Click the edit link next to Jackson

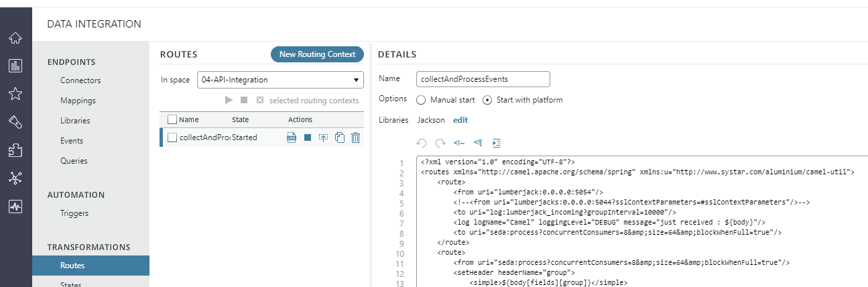460,120
